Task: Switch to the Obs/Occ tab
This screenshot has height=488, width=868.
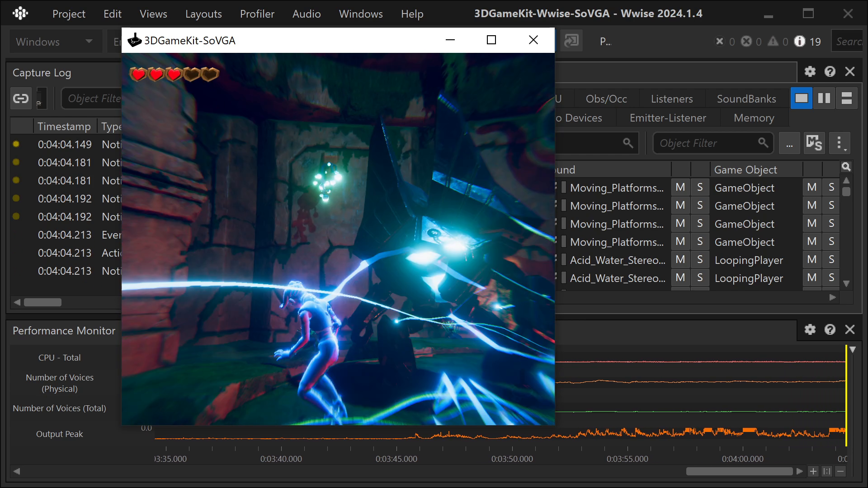Action: (x=606, y=99)
